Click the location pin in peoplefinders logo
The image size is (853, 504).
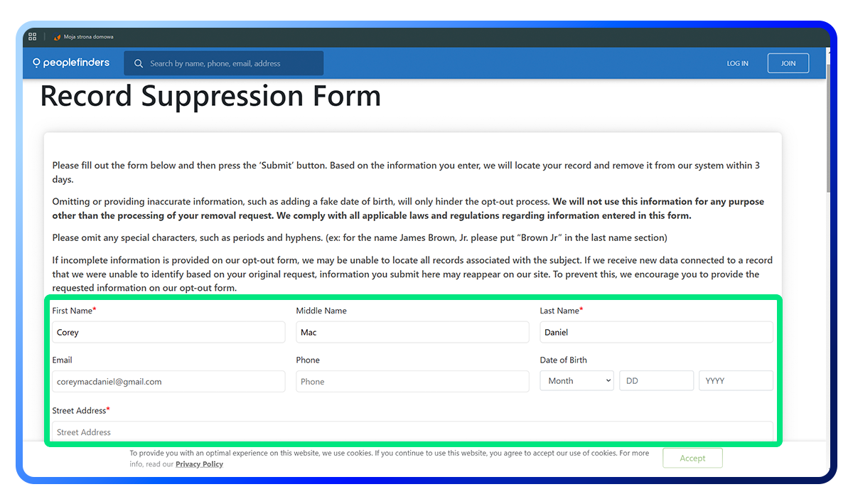36,63
